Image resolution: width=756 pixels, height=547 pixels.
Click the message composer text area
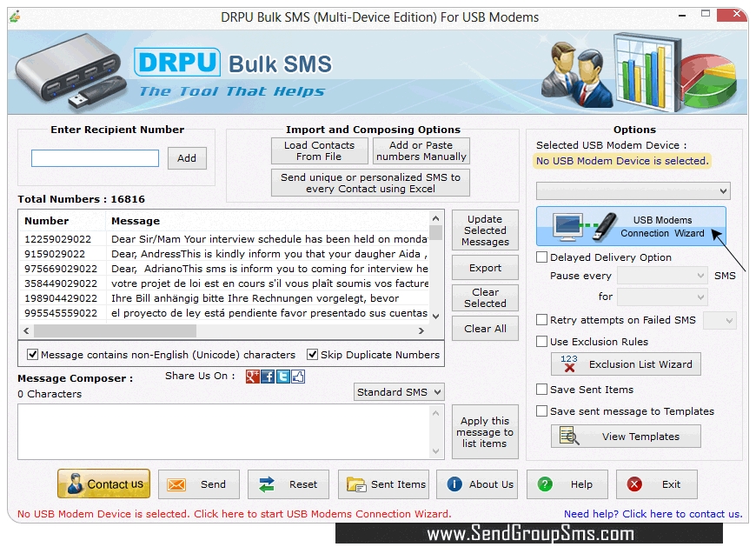[x=223, y=431]
